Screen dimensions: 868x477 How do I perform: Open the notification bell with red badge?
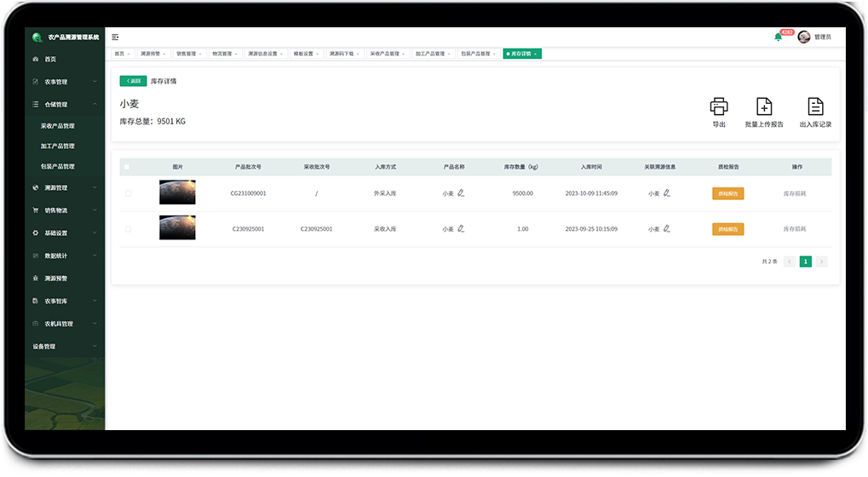pos(779,37)
